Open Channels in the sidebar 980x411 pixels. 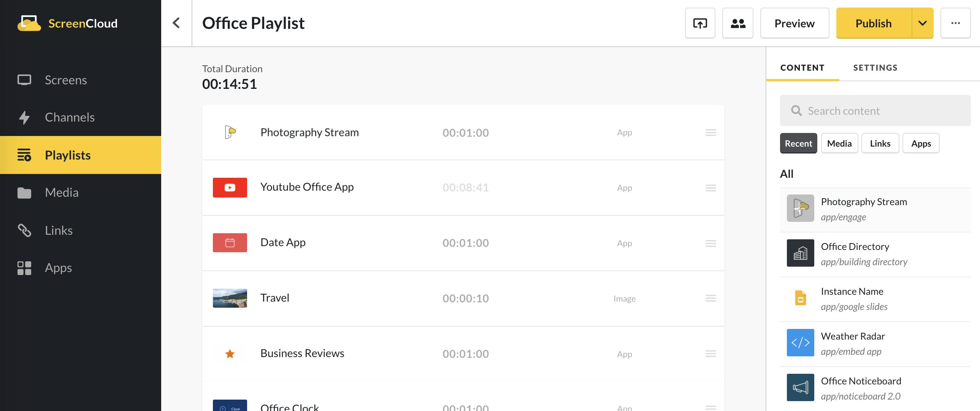click(x=81, y=117)
